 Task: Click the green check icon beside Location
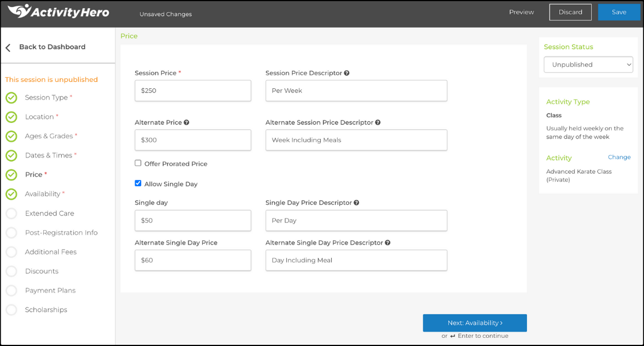pyautogui.click(x=12, y=117)
